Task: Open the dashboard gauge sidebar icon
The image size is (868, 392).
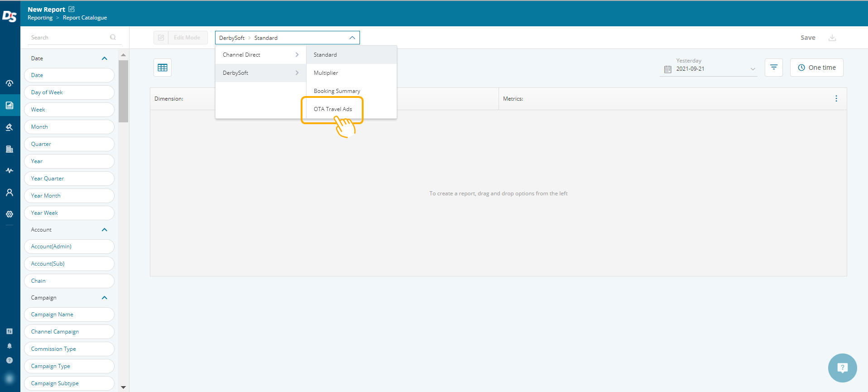Action: [x=10, y=83]
